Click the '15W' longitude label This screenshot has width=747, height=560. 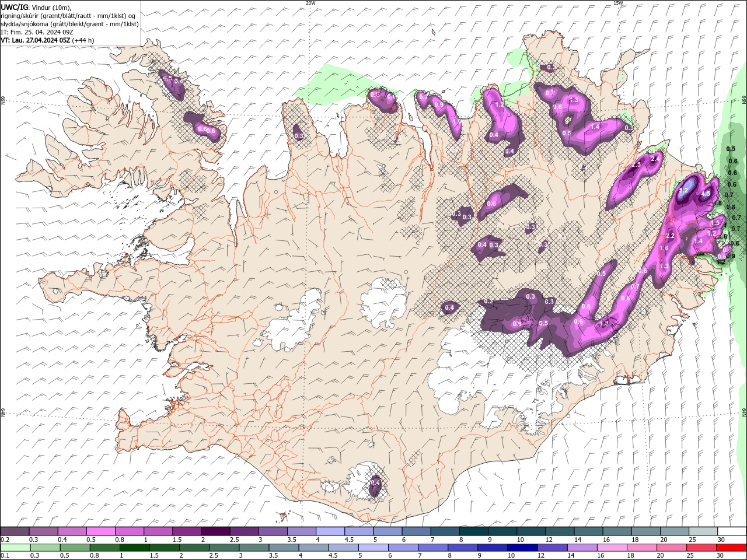(618, 3)
